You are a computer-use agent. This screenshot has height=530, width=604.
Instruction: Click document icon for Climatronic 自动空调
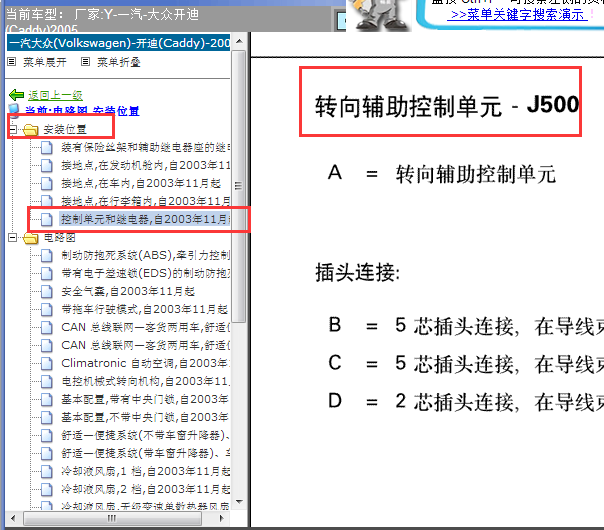click(x=47, y=363)
